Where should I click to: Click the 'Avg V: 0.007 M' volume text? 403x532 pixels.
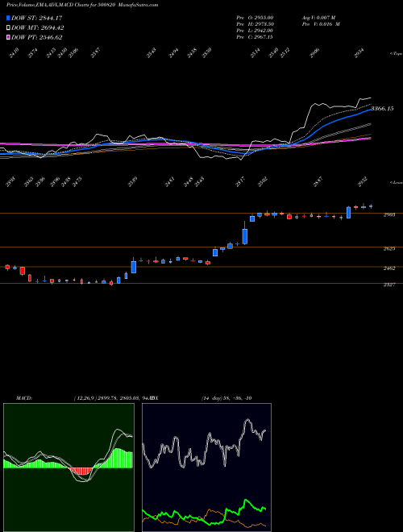coord(318,18)
